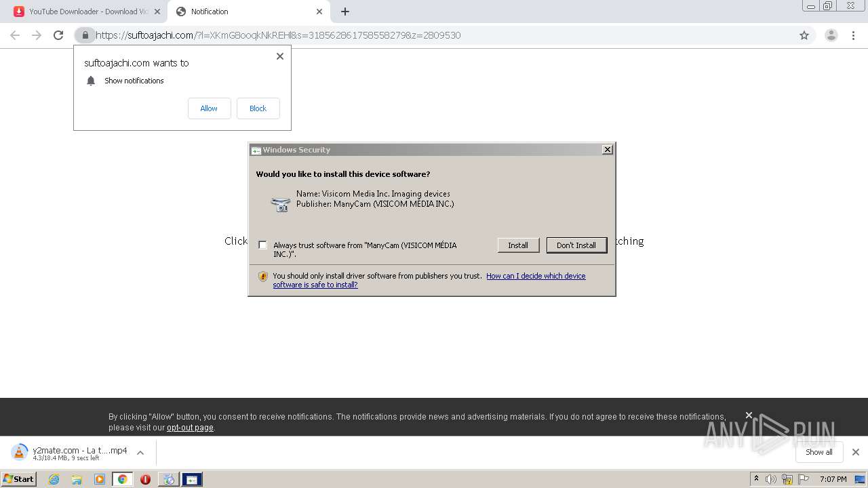Click the Windows Security title bar icon
Viewport: 868px width, 488px height.
[x=256, y=150]
